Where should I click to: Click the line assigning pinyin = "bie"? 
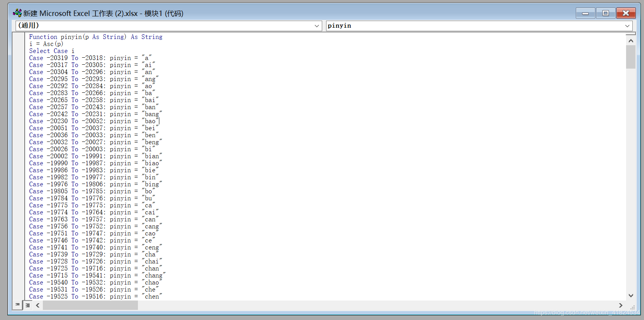[x=94, y=170]
